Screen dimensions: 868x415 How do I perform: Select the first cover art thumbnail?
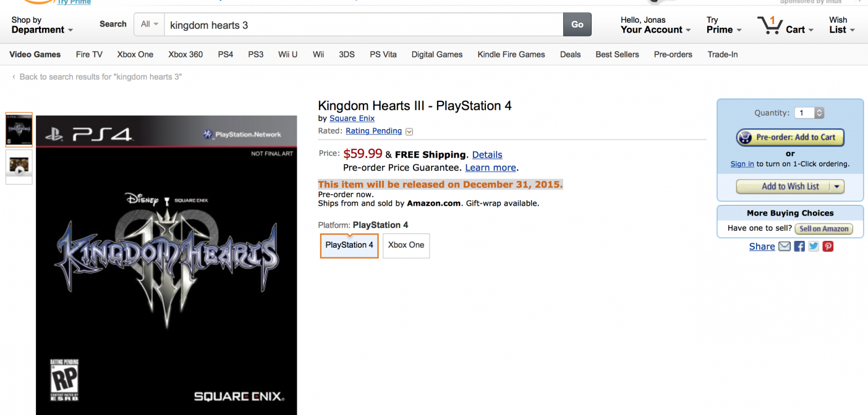pos(19,130)
